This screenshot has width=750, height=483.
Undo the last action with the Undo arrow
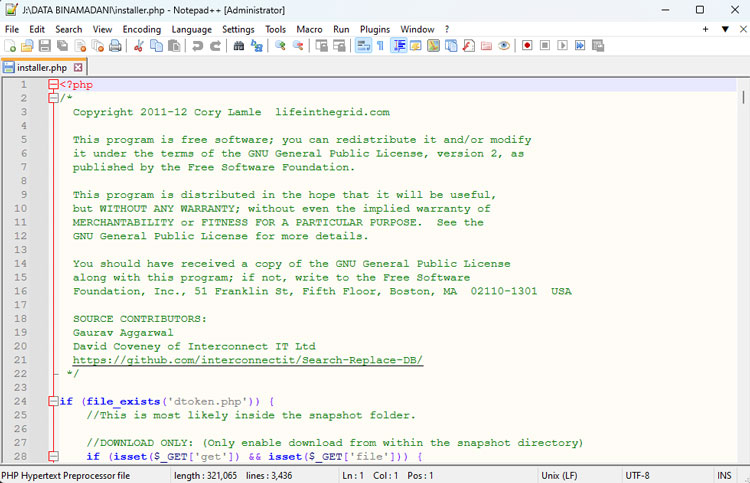click(x=198, y=46)
